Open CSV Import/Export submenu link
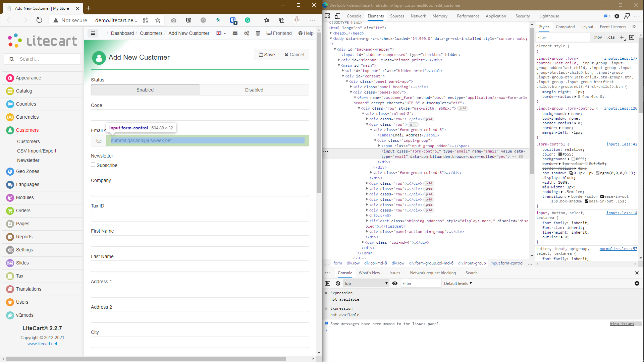Image resolution: width=644 pixels, height=362 pixels. [x=37, y=151]
